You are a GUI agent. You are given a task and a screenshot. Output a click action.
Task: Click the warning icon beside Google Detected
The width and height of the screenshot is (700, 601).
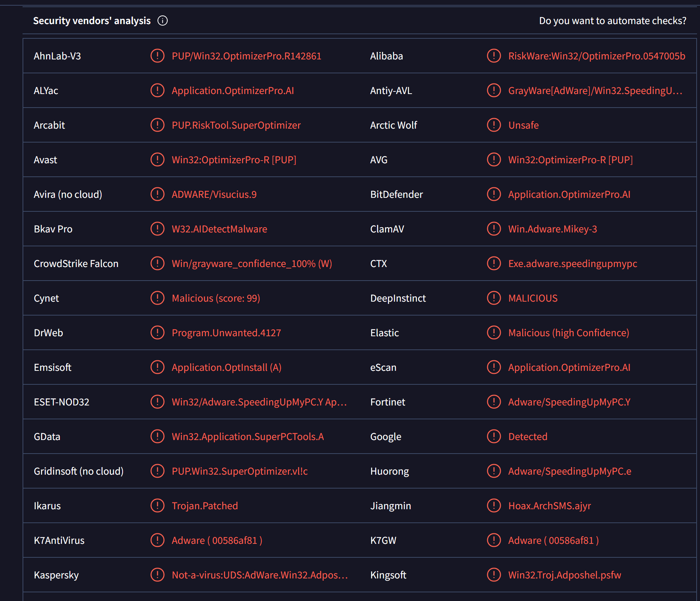click(x=494, y=436)
